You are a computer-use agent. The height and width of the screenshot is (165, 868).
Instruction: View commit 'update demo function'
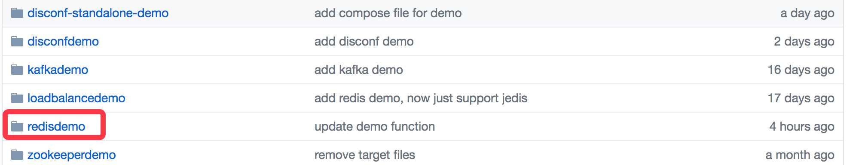click(x=375, y=127)
